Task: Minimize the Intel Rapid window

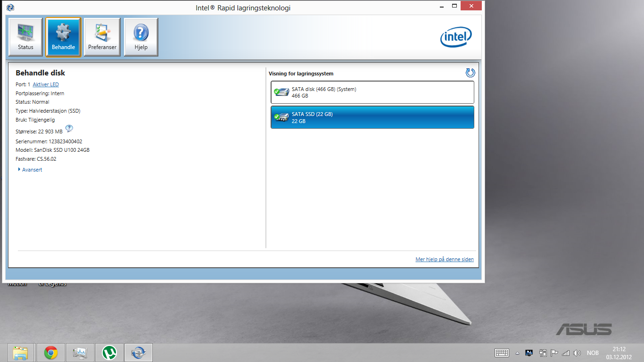Action: 441,6
